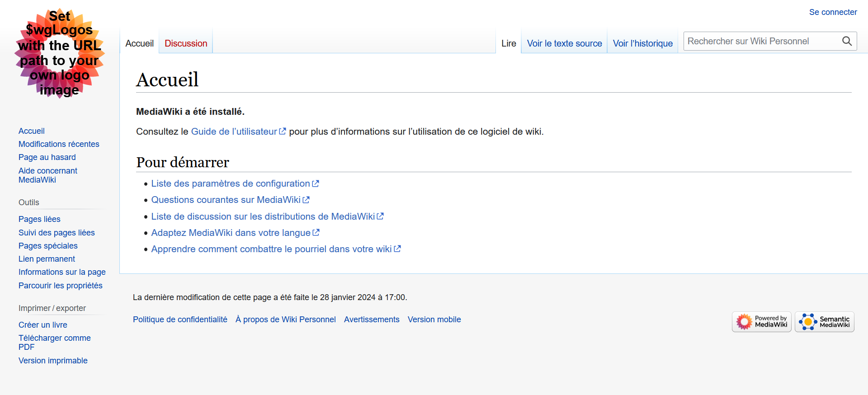The image size is (868, 395).
Task: Click Télécharger comme PDF
Action: coord(54,343)
